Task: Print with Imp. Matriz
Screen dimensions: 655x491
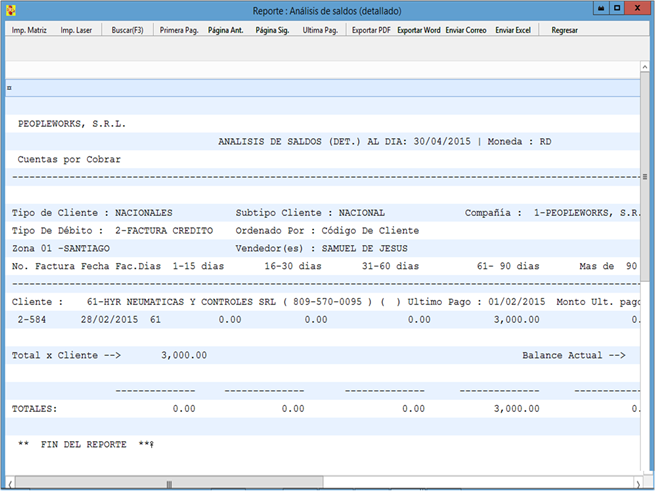Action: 29,31
